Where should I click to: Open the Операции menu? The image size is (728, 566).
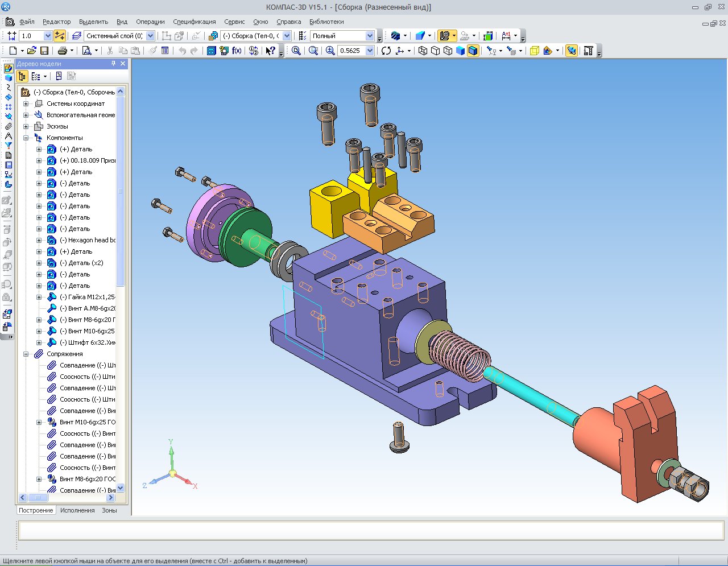coord(150,22)
